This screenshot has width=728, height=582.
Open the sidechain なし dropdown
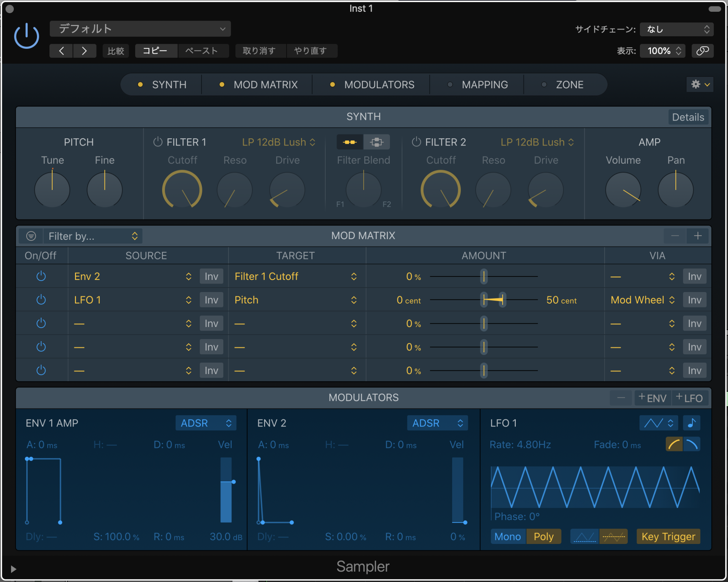pyautogui.click(x=676, y=29)
